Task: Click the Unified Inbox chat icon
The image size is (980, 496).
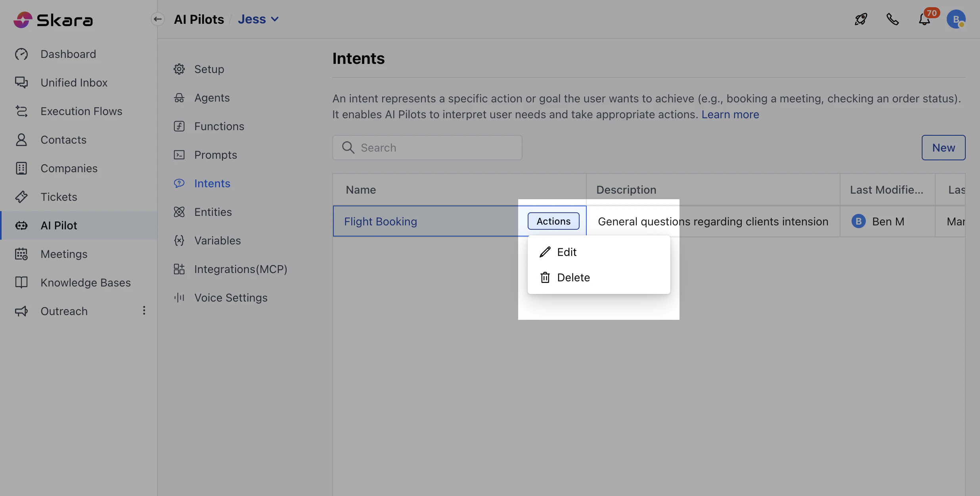Action: (x=21, y=83)
